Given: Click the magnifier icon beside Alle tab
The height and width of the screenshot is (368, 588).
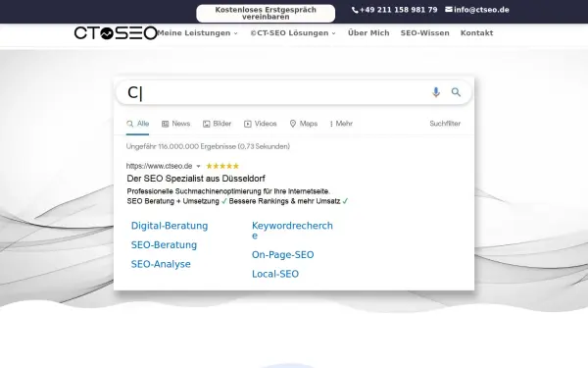Looking at the screenshot, I should click(129, 124).
